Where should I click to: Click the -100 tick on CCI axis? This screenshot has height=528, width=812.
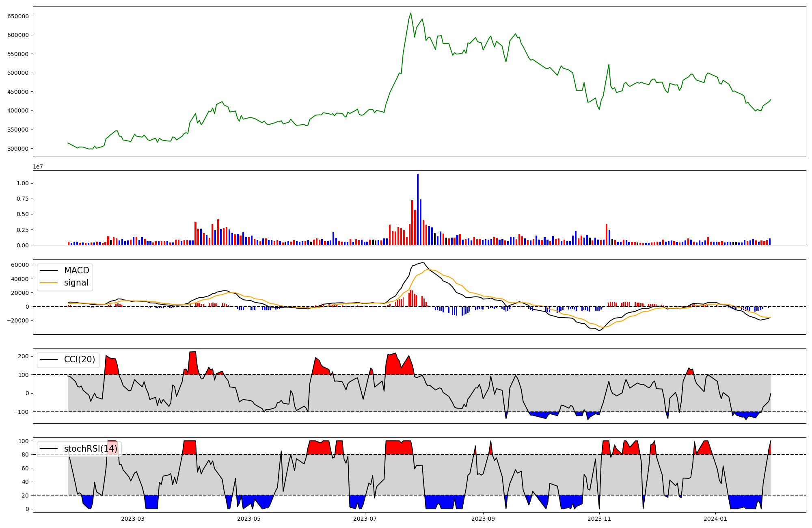point(22,412)
